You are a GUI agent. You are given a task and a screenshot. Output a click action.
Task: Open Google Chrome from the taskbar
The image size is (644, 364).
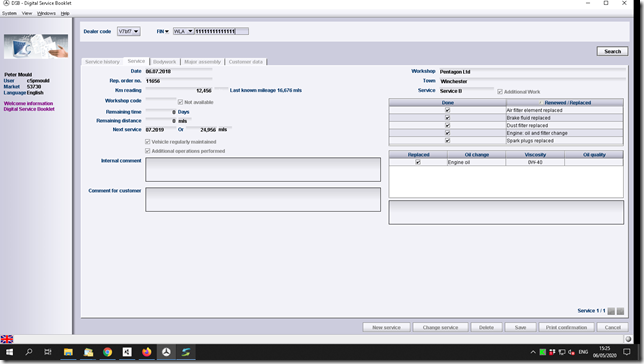coord(108,352)
